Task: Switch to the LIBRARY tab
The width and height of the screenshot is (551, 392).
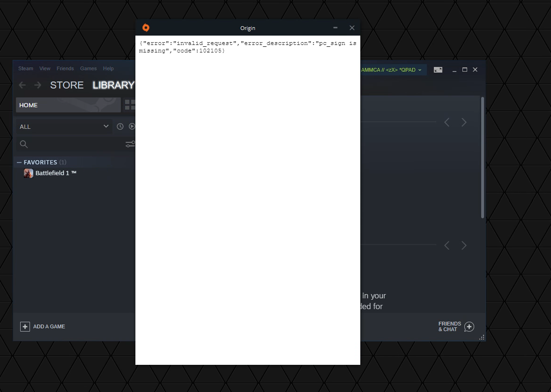Action: (113, 85)
